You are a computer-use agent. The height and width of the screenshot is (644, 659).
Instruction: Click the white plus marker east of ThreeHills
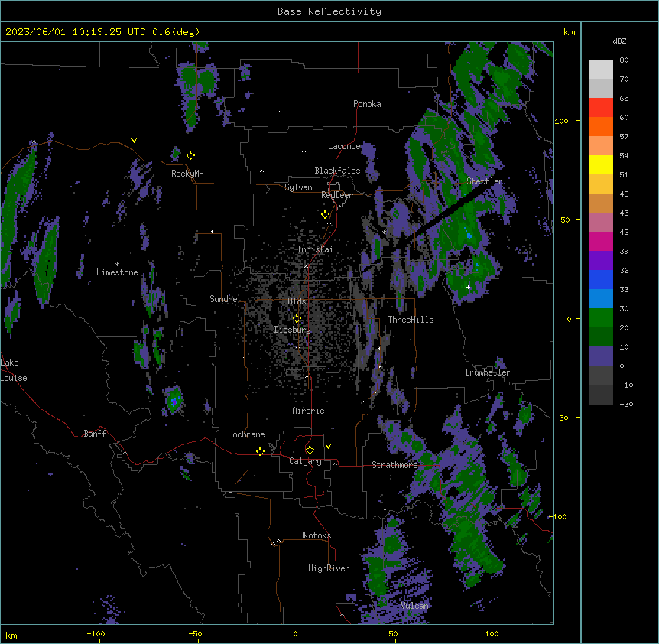click(468, 287)
